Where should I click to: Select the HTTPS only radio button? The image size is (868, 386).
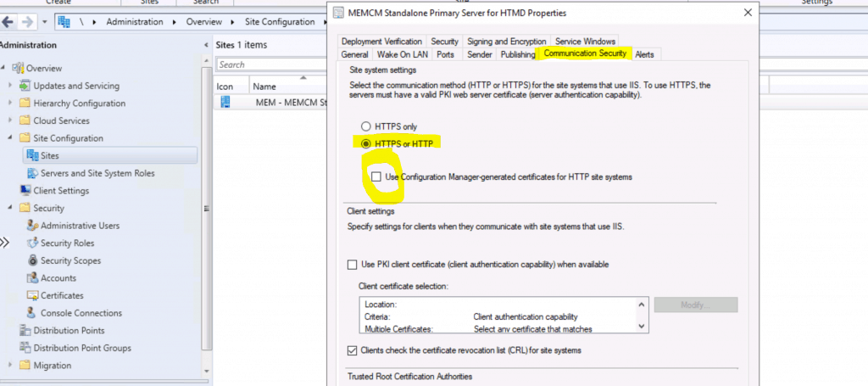point(365,126)
